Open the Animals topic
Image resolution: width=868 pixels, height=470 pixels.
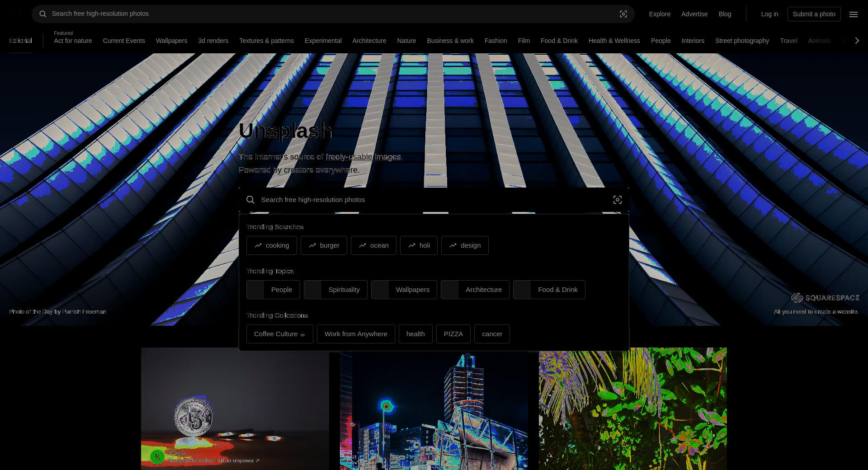pyautogui.click(x=819, y=41)
